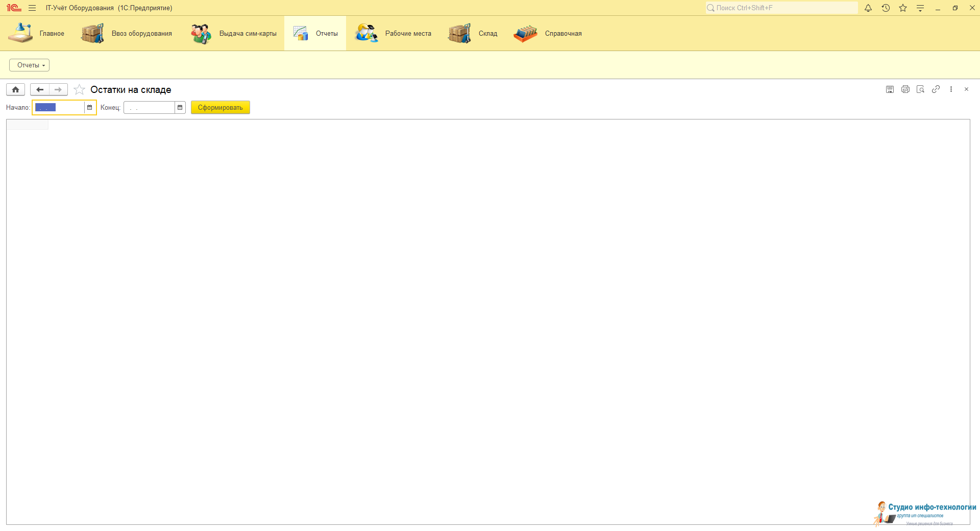Go back with the left arrow button
Image resolution: width=980 pixels, height=531 pixels.
pos(40,90)
